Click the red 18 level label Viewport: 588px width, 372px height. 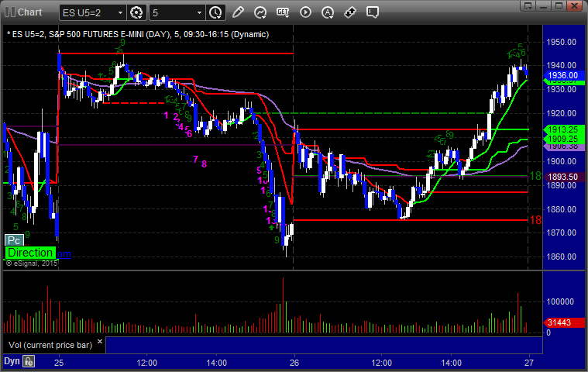point(536,220)
